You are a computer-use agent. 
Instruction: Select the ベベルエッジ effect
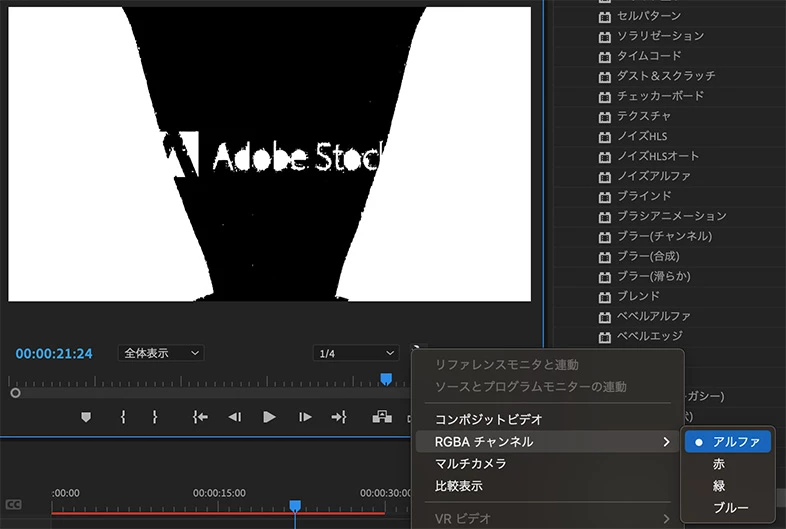click(650, 336)
